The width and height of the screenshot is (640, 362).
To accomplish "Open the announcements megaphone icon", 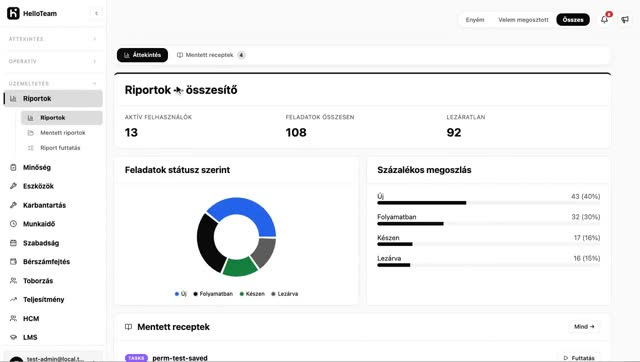I will pos(625,20).
